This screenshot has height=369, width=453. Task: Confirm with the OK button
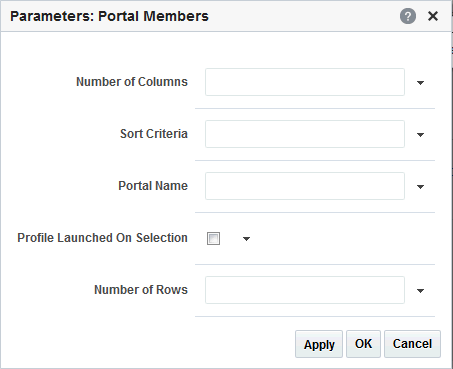pyautogui.click(x=363, y=344)
